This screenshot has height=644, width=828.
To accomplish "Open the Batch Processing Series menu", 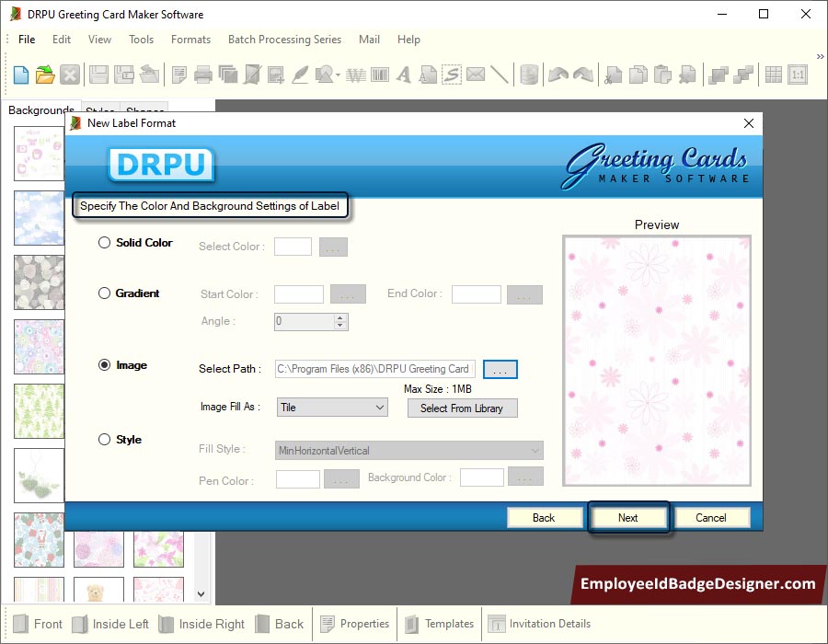I will coord(284,40).
